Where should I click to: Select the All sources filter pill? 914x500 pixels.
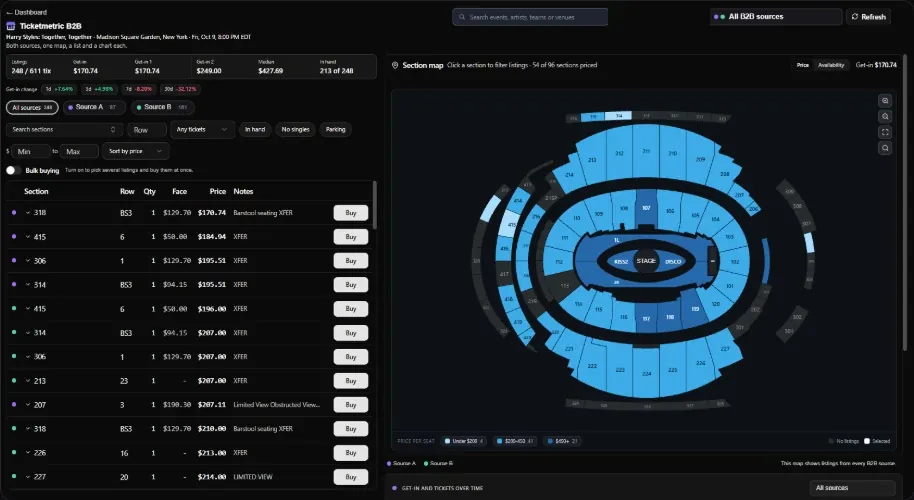tap(32, 108)
